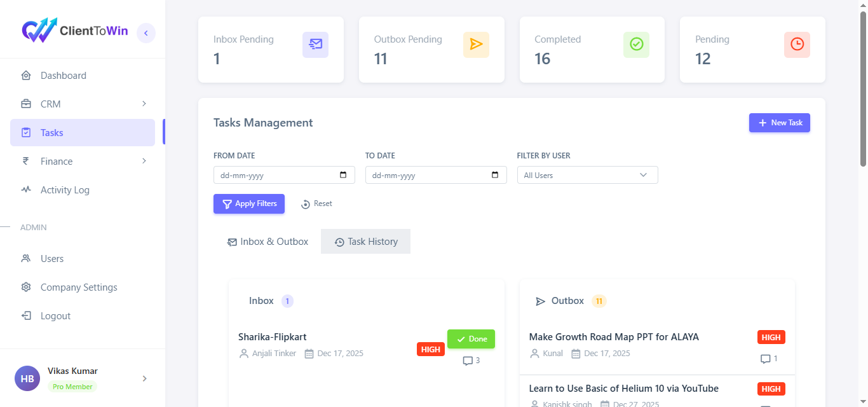
Task: Click the Logout icon
Action: [26, 315]
